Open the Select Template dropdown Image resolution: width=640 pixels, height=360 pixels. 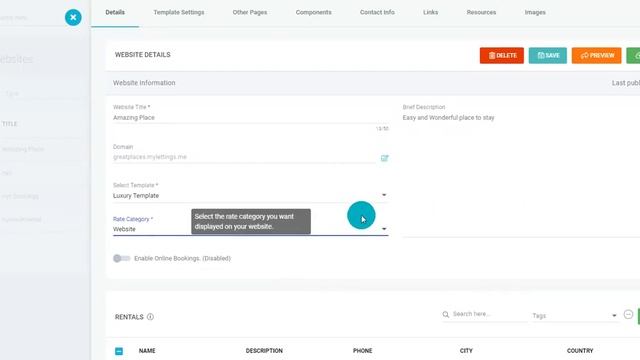point(251,196)
